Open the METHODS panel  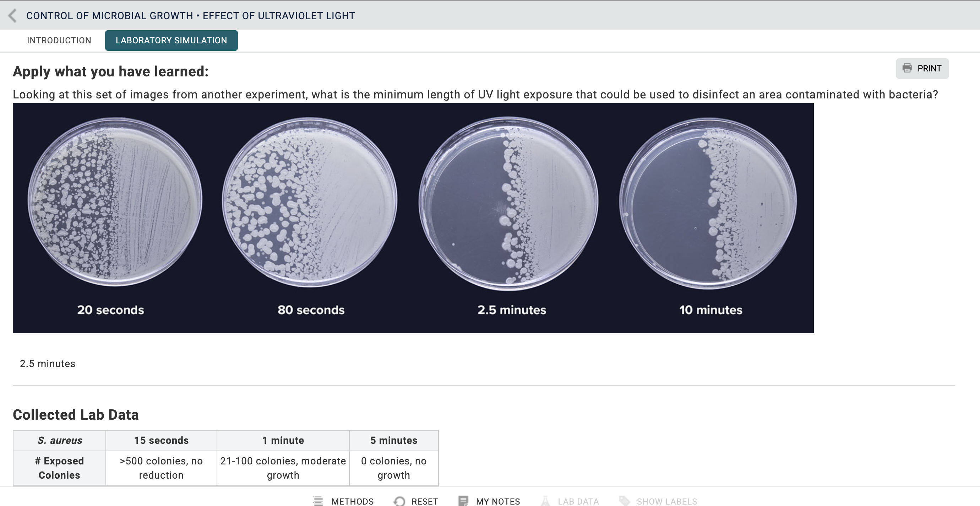[352, 501]
